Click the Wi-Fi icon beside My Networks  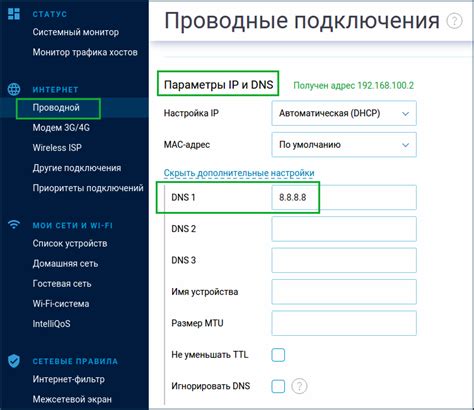tap(14, 225)
